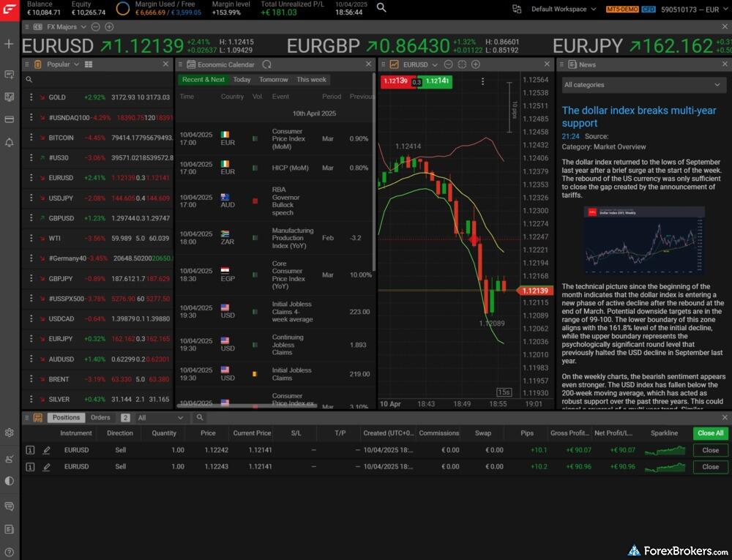The height and width of the screenshot is (560, 732).
Task: Click the dollar index chart thumbnail
Action: [644, 240]
